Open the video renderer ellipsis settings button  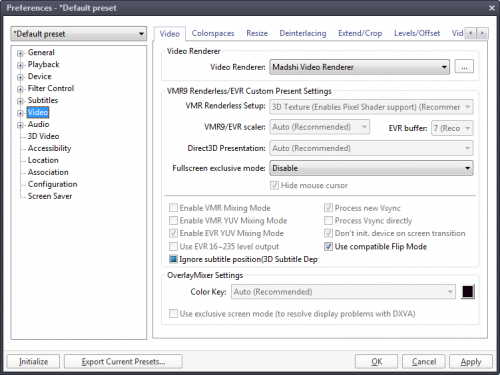pyautogui.click(x=464, y=67)
